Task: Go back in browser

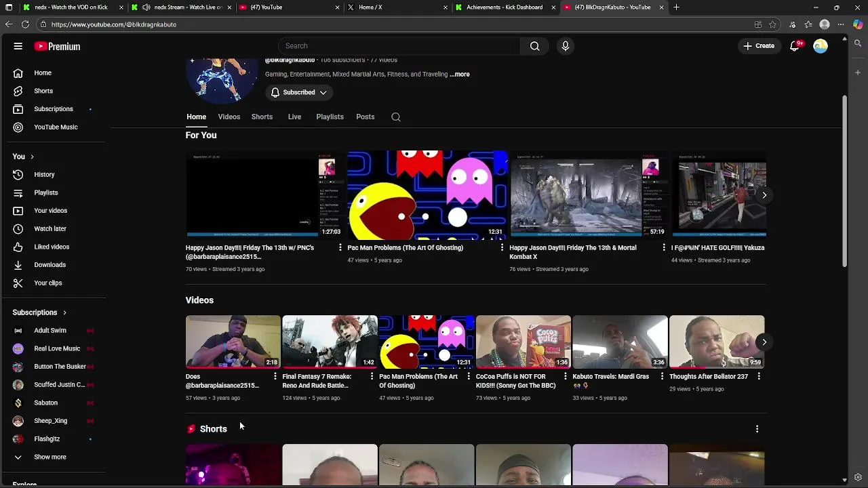Action: coord(8,24)
